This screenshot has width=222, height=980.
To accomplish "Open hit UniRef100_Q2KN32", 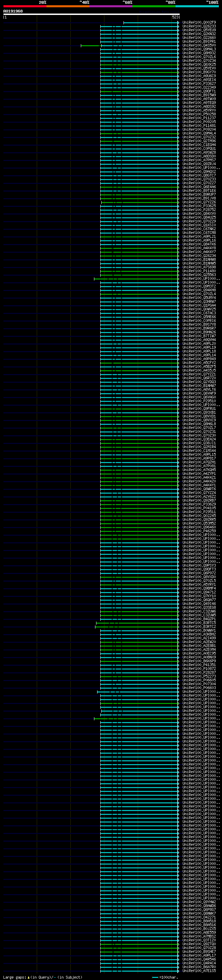I will 199,34.
